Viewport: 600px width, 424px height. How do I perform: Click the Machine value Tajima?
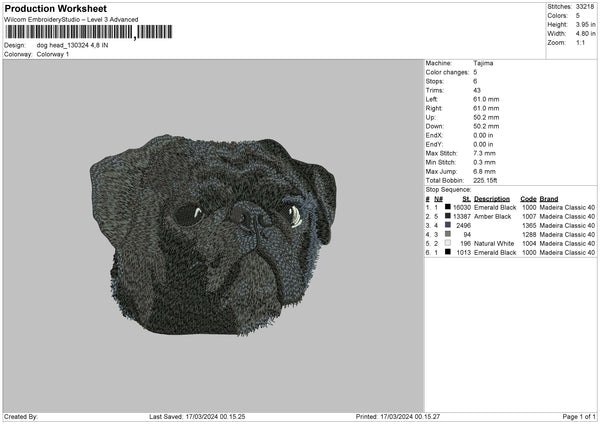[x=482, y=63]
